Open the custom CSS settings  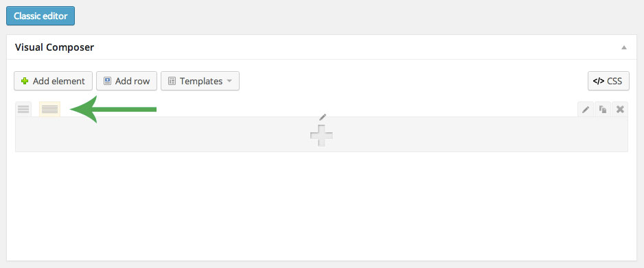tap(608, 81)
